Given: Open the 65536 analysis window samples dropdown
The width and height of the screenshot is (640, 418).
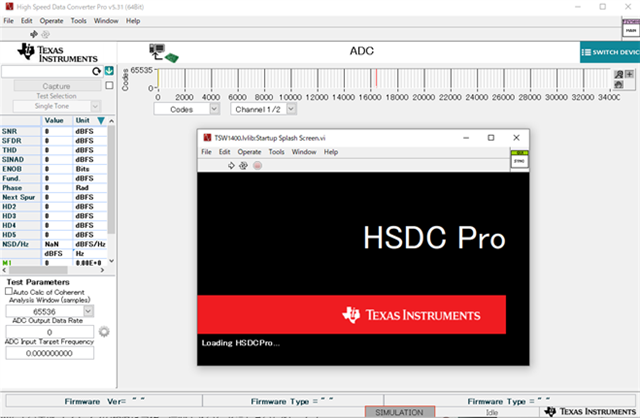Looking at the screenshot, I should click(x=88, y=311).
